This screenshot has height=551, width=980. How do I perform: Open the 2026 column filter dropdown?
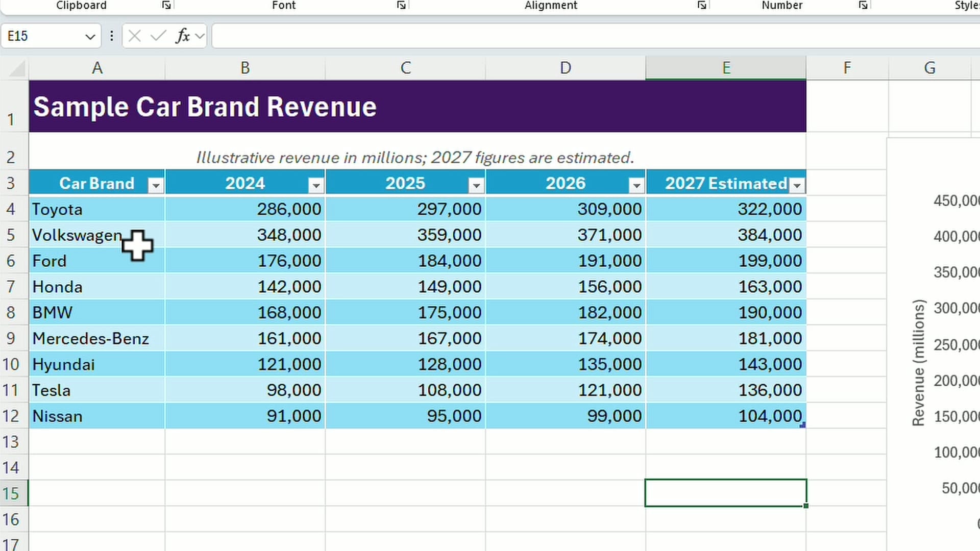click(x=636, y=185)
